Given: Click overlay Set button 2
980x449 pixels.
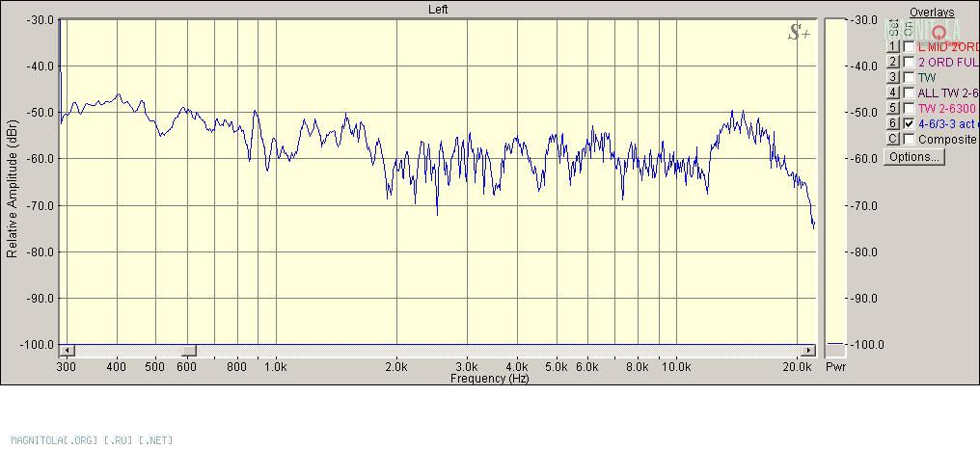Looking at the screenshot, I should pyautogui.click(x=893, y=62).
